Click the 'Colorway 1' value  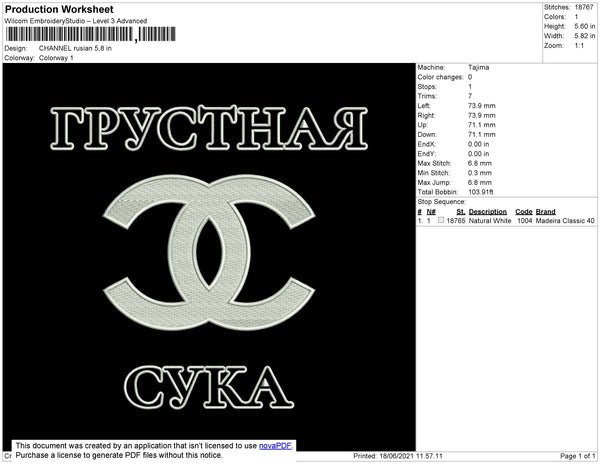(56, 58)
